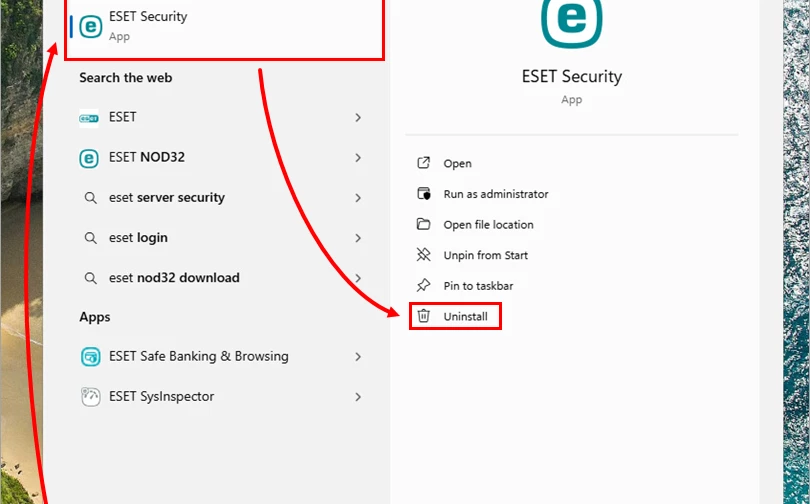Click the ESET NOD32 result icon
The height and width of the screenshot is (504, 810).
coord(89,158)
